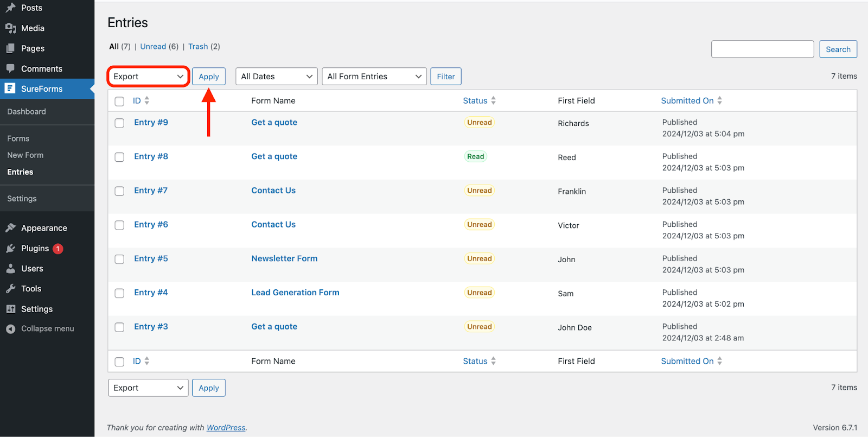The height and width of the screenshot is (437, 868).
Task: Open the Lead Generation Form link
Action: pos(295,293)
